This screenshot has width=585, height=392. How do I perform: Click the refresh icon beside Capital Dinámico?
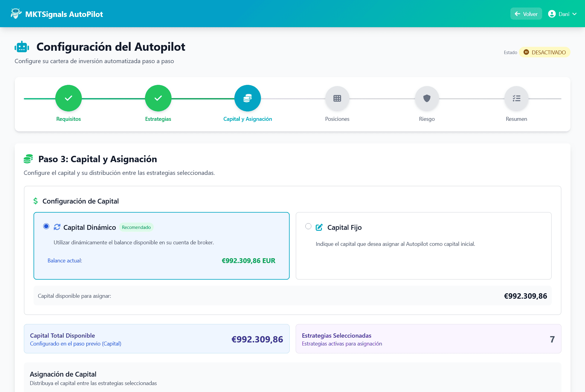pos(57,227)
